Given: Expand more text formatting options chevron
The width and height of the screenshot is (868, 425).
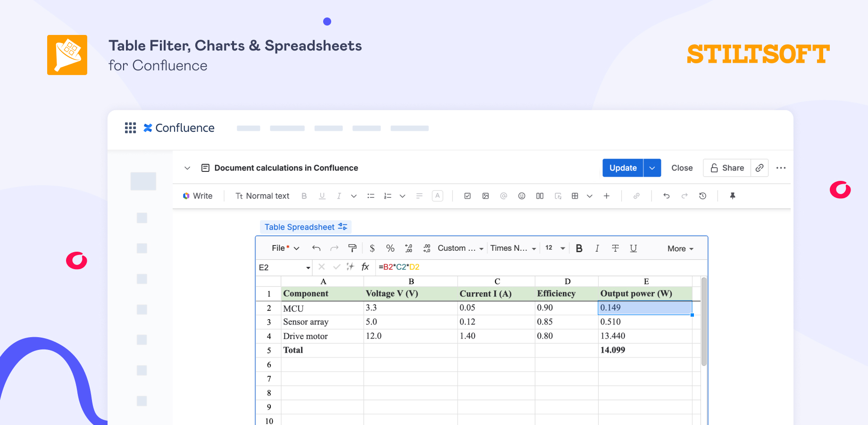Looking at the screenshot, I should pyautogui.click(x=354, y=196).
